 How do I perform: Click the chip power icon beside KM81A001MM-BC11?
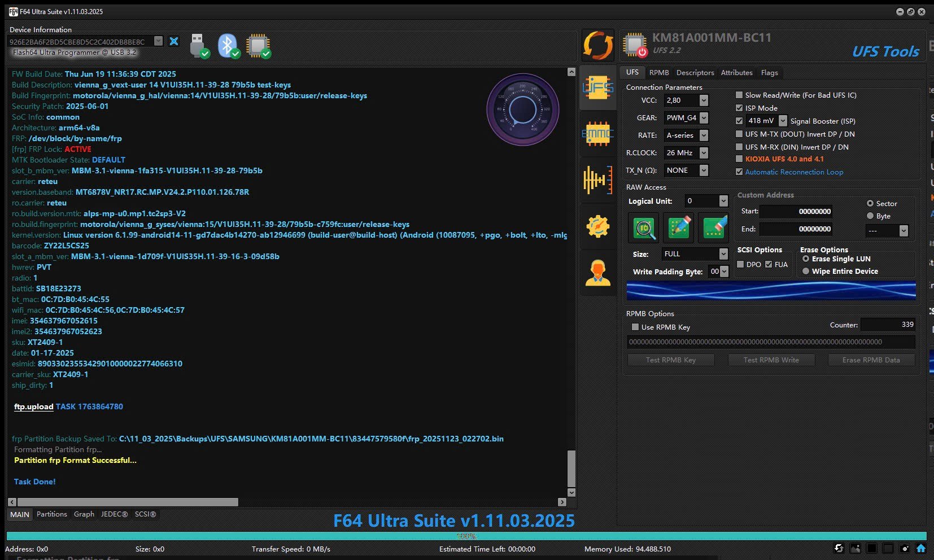(x=635, y=45)
